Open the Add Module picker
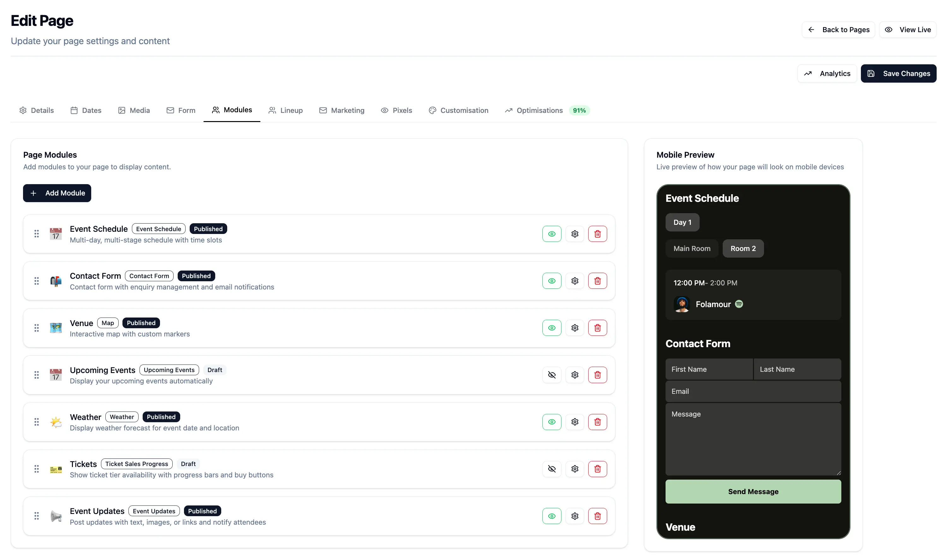 click(x=57, y=193)
